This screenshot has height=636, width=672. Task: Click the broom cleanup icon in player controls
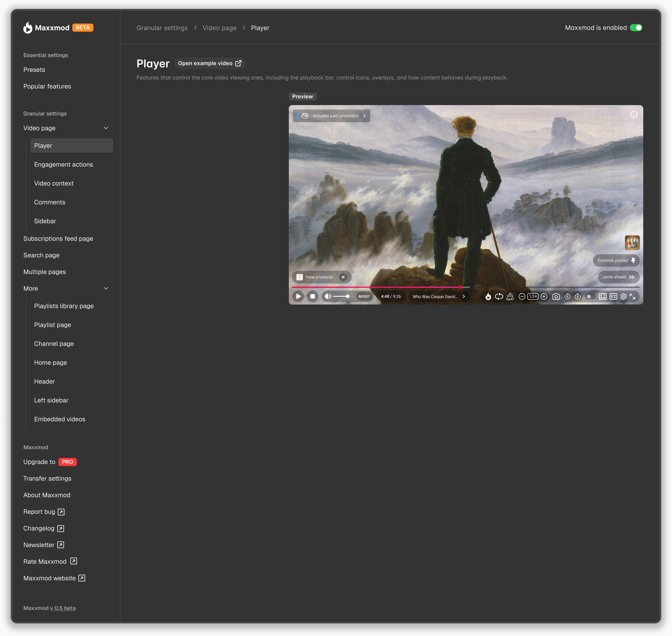coord(510,296)
